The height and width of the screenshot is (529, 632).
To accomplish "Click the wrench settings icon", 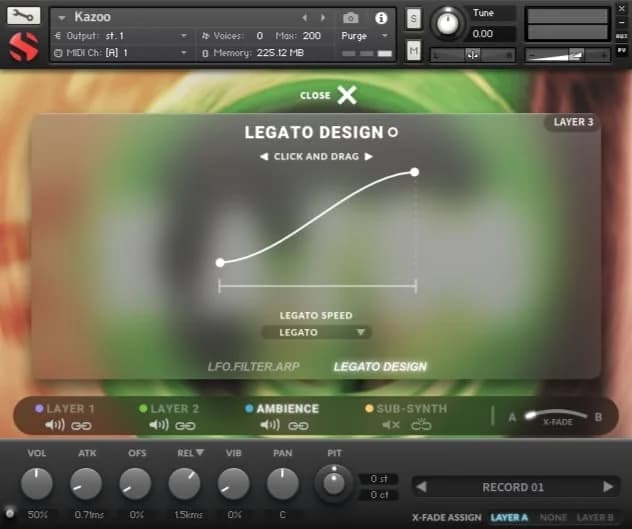I will click(x=24, y=16).
